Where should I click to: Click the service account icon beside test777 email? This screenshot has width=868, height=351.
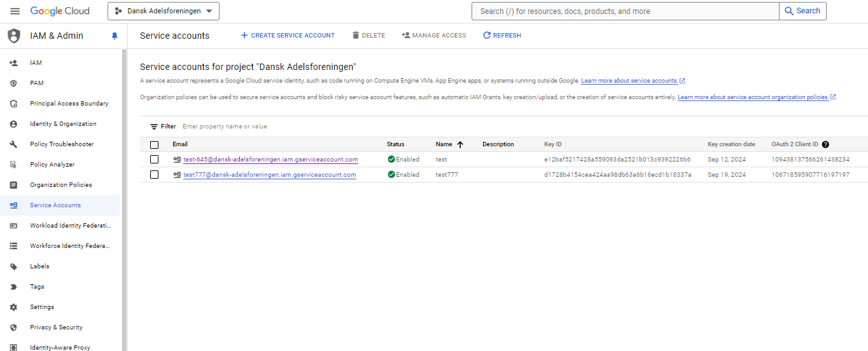(178, 175)
